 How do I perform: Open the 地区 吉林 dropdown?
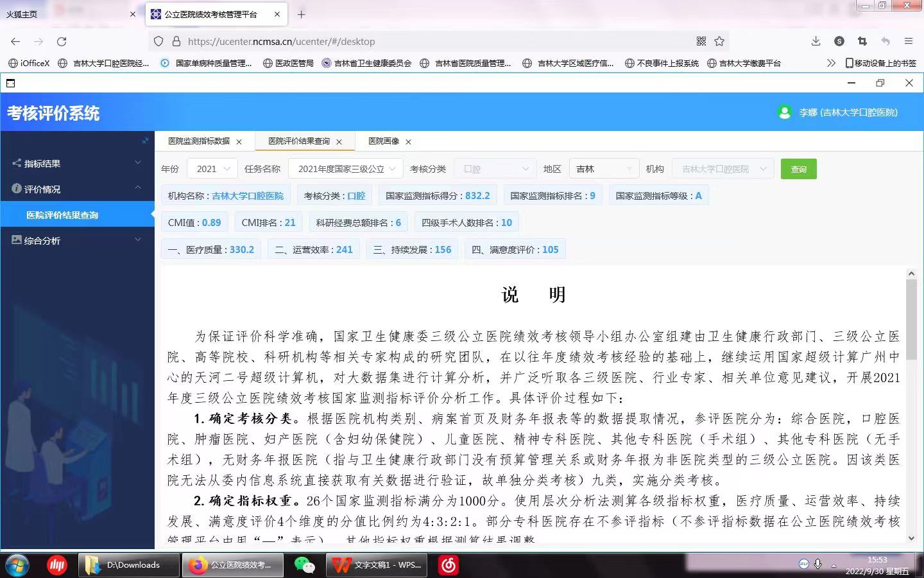[603, 169]
